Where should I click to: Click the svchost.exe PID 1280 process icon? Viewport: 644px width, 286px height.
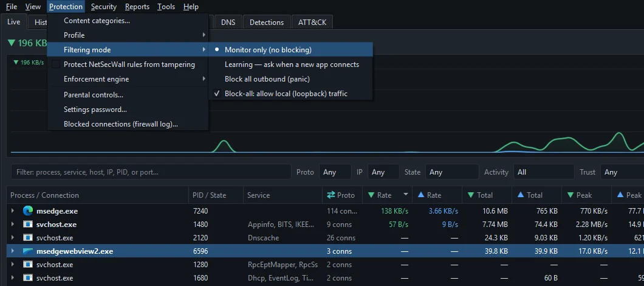[27, 265]
